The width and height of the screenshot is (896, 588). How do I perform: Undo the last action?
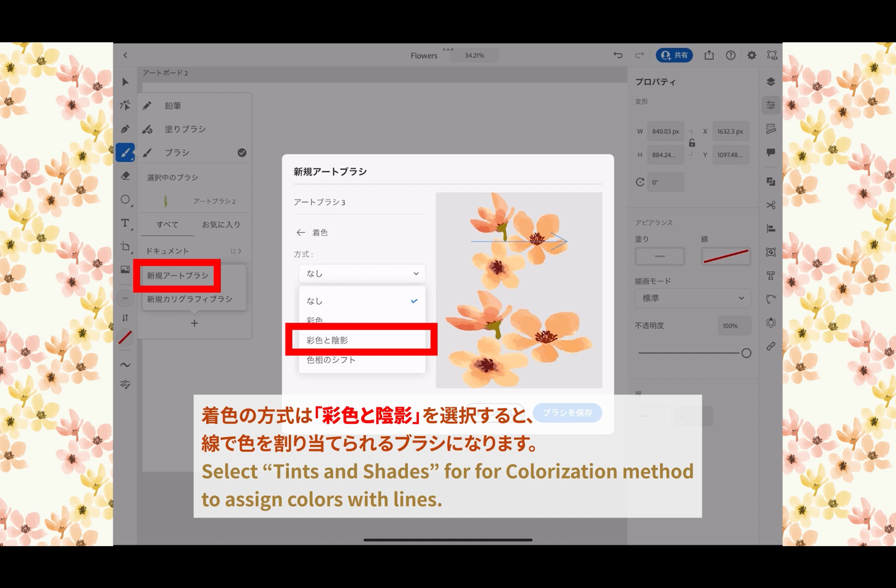618,55
